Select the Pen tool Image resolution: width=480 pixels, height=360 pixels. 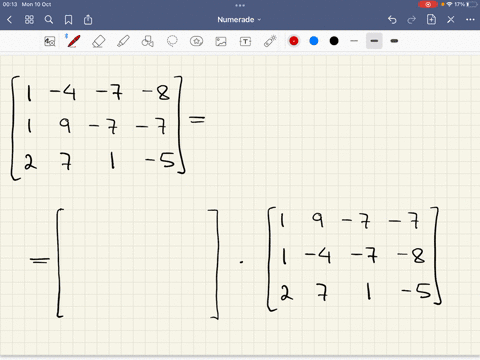click(x=73, y=41)
